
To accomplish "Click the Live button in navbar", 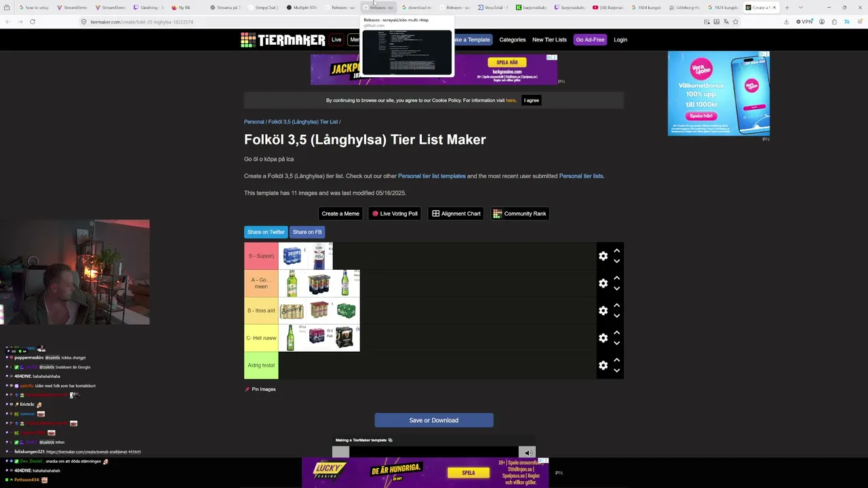I will 336,39.
